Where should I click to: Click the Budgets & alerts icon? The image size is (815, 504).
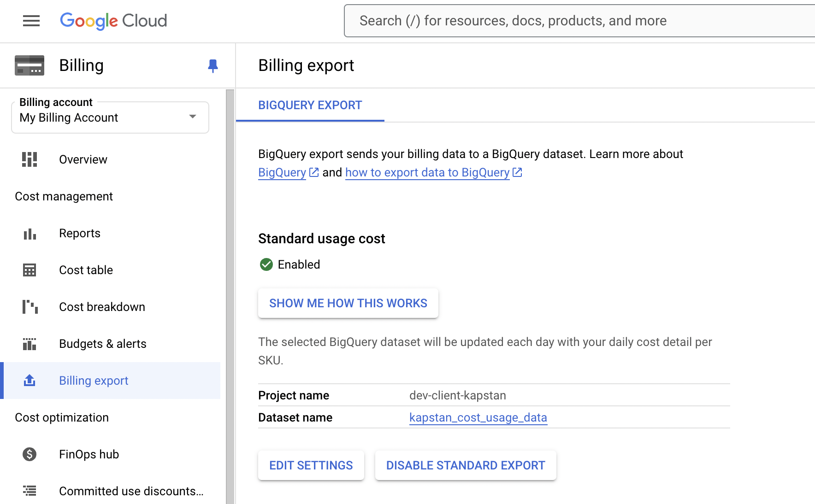point(30,344)
